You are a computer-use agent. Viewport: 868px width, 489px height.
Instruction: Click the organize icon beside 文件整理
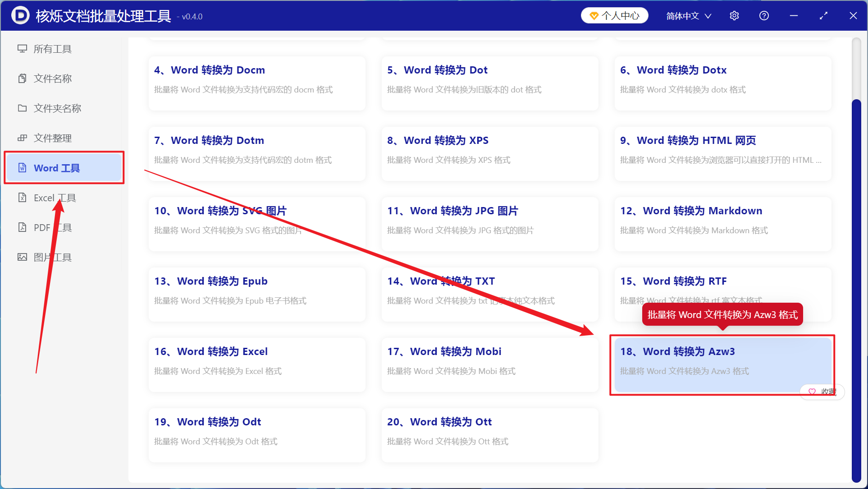[x=22, y=138]
